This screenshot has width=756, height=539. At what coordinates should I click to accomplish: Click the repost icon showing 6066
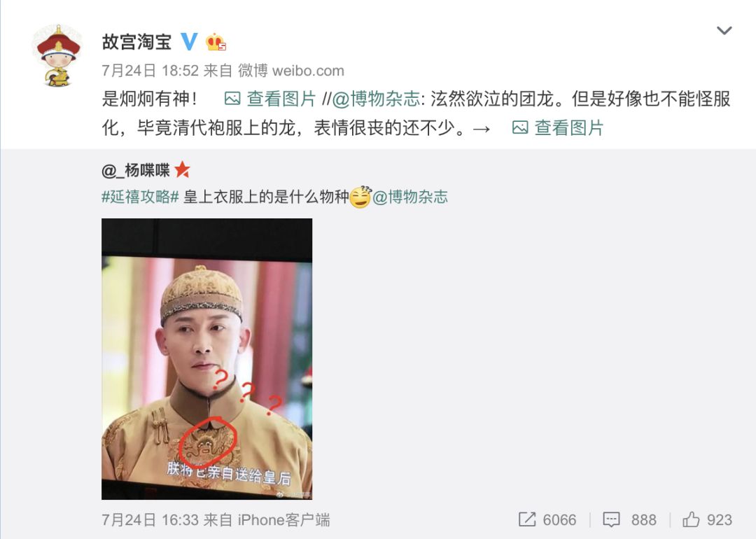(547, 519)
